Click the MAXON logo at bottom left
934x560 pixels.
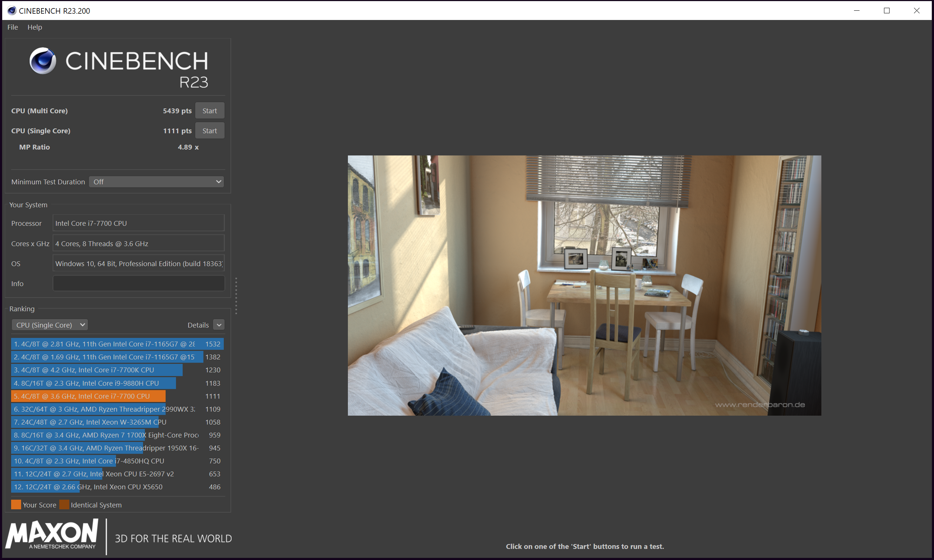coord(52,534)
